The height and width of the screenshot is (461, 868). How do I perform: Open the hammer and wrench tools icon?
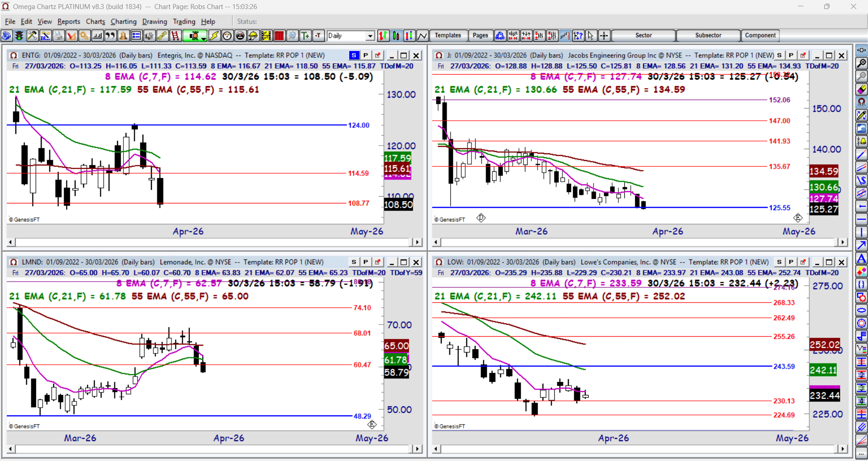tap(32, 36)
